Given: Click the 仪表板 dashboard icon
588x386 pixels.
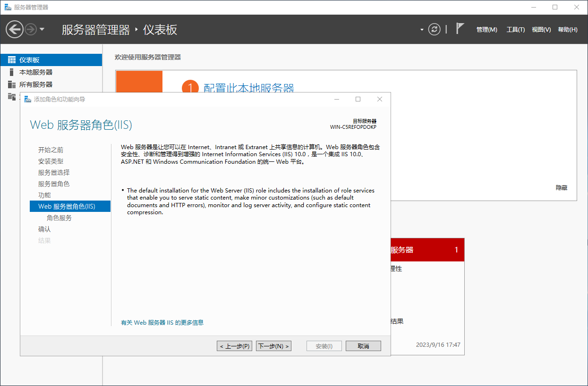Looking at the screenshot, I should (x=12, y=60).
